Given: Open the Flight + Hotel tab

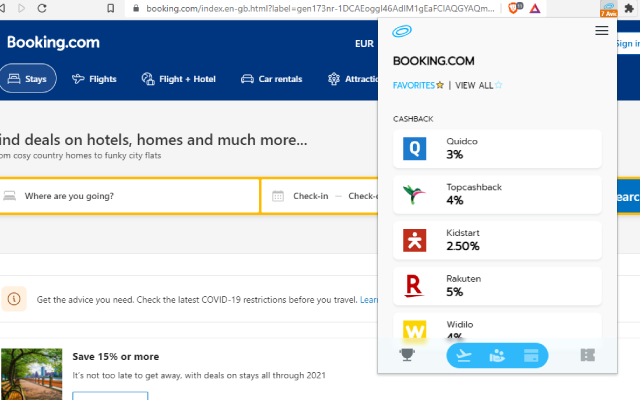Looking at the screenshot, I should pyautogui.click(x=178, y=79).
